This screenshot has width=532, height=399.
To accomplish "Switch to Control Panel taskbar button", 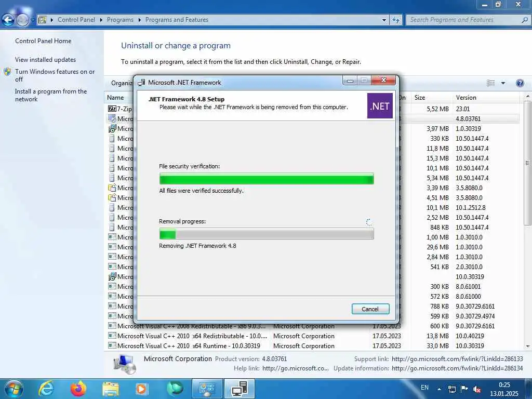I will 207,389.
